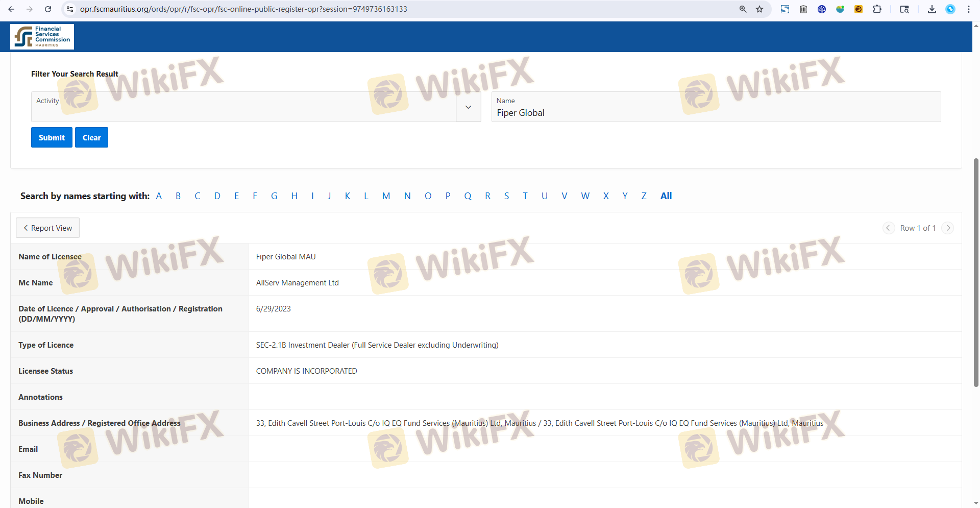Filter names starting with G

tap(274, 196)
